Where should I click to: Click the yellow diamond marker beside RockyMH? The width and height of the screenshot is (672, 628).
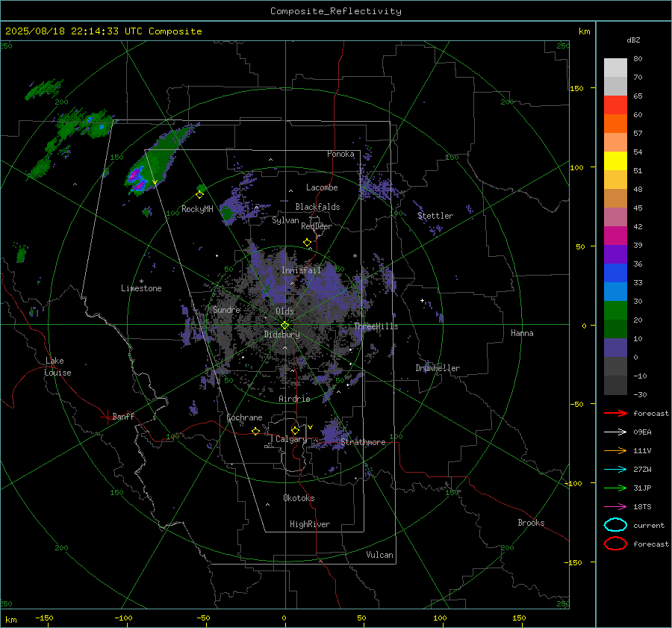tap(199, 195)
